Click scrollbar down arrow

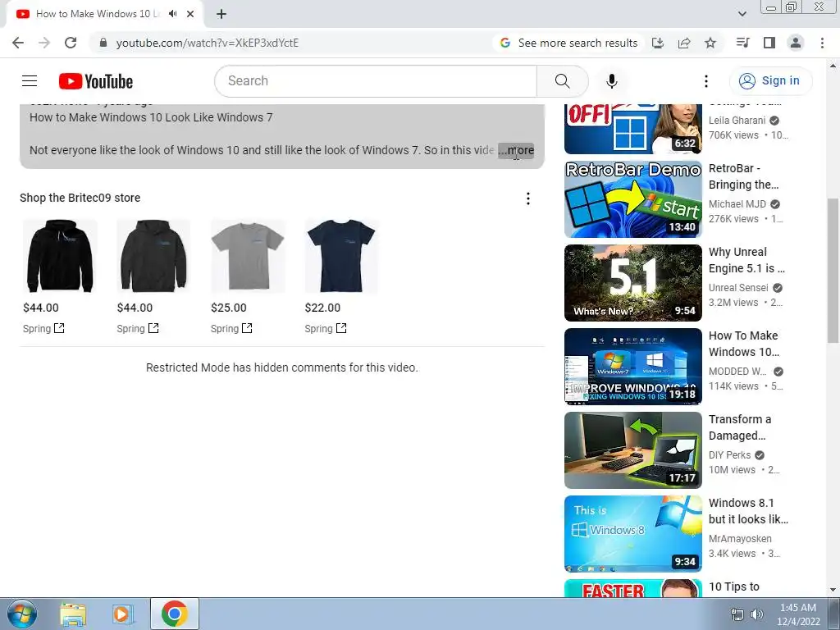(833, 590)
